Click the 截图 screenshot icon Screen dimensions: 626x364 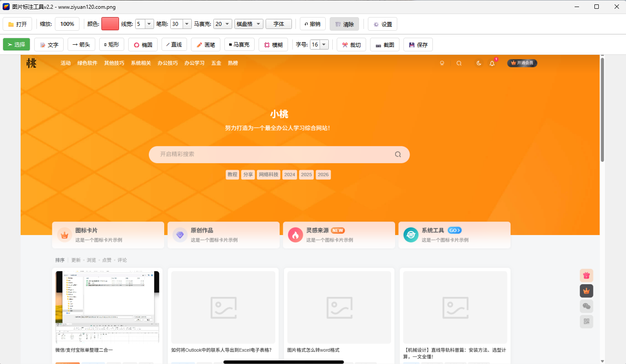click(x=385, y=44)
